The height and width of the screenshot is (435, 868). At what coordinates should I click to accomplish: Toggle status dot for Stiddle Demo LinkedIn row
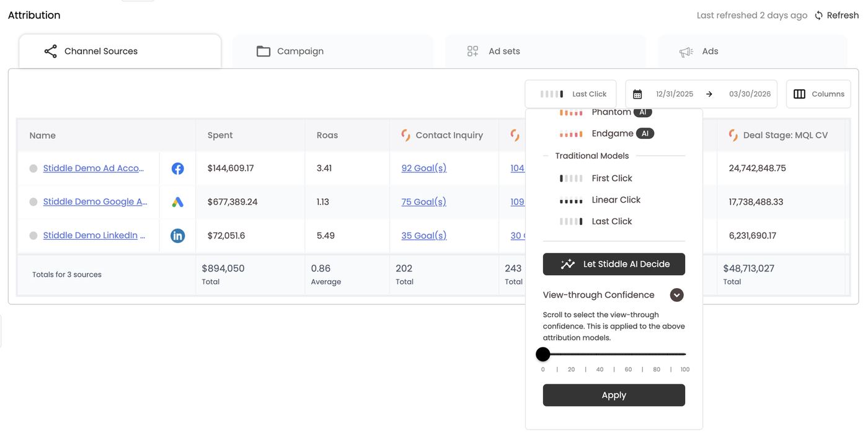[33, 236]
